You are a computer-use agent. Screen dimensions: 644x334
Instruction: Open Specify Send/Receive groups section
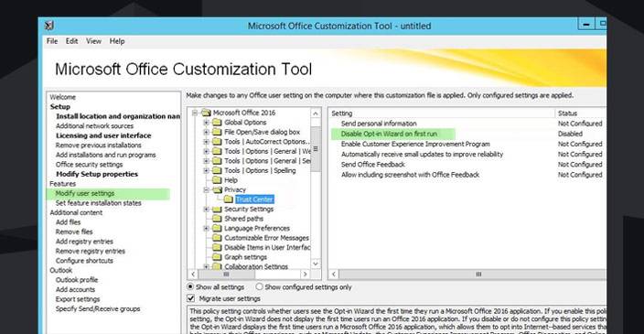tap(98, 308)
